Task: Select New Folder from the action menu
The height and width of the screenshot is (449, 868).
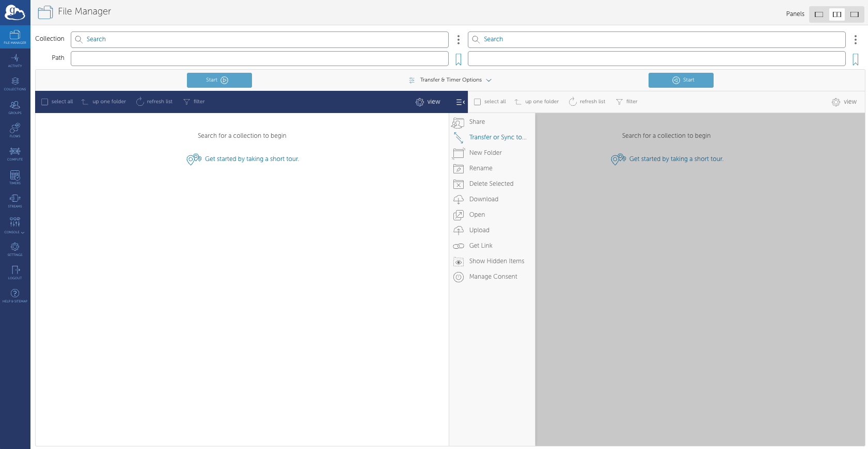Action: 485,153
